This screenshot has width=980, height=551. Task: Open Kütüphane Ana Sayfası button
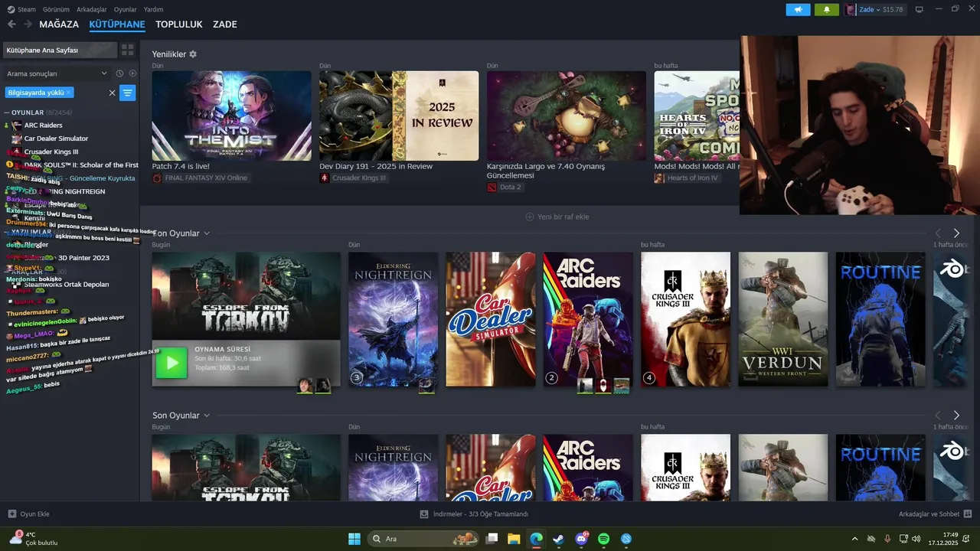click(60, 50)
